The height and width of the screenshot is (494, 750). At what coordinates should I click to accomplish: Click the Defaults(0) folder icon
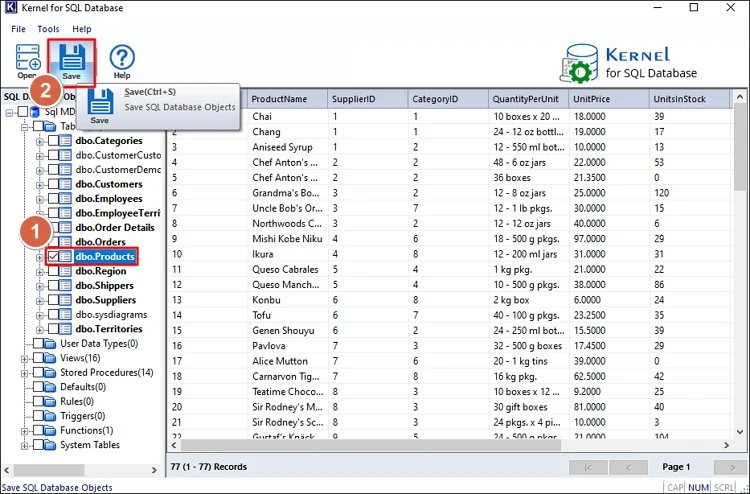(x=50, y=386)
